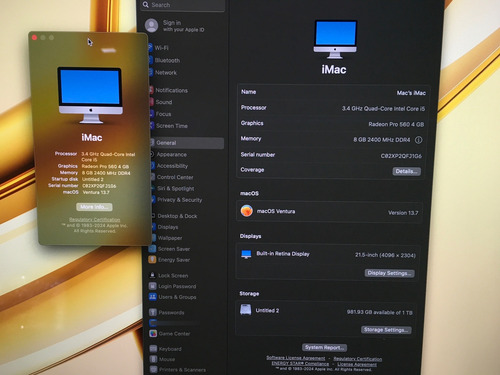Click the Lock Screen icon
This screenshot has height=375, width=500.
(152, 275)
